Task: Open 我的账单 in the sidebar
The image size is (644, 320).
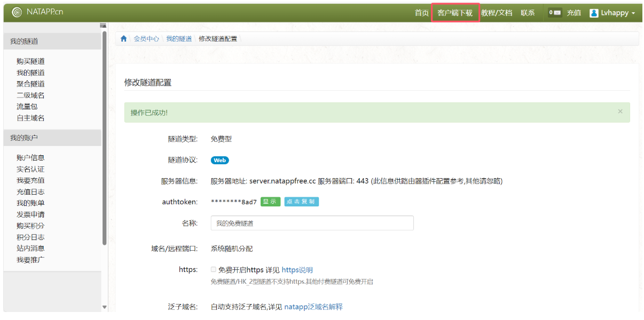Action: 30,203
